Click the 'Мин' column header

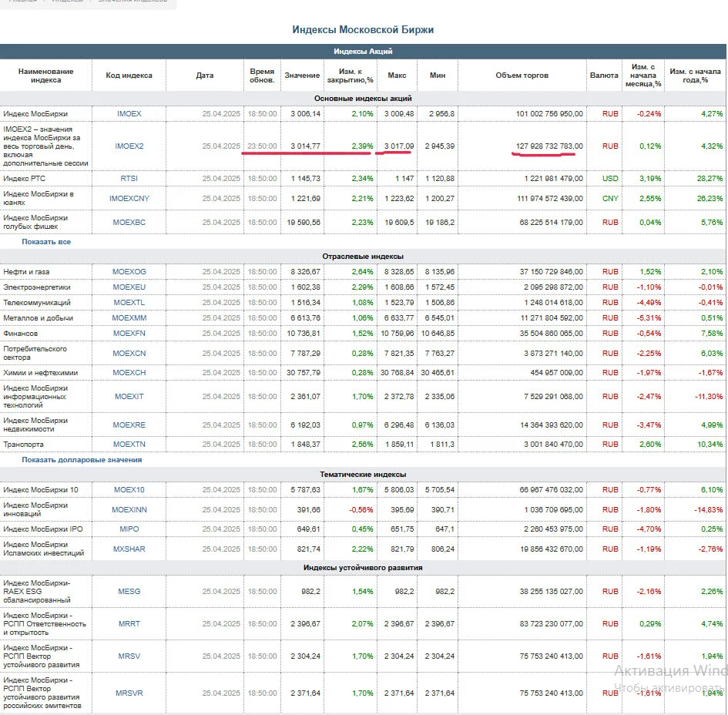click(438, 76)
